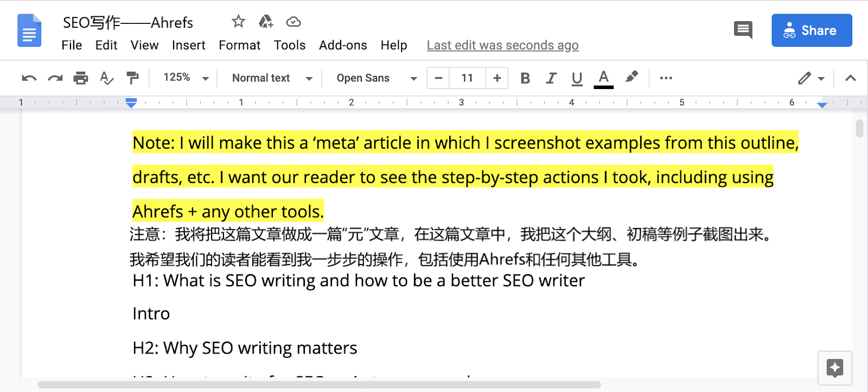The height and width of the screenshot is (392, 868).
Task: Open the Edit menu
Action: tap(106, 45)
